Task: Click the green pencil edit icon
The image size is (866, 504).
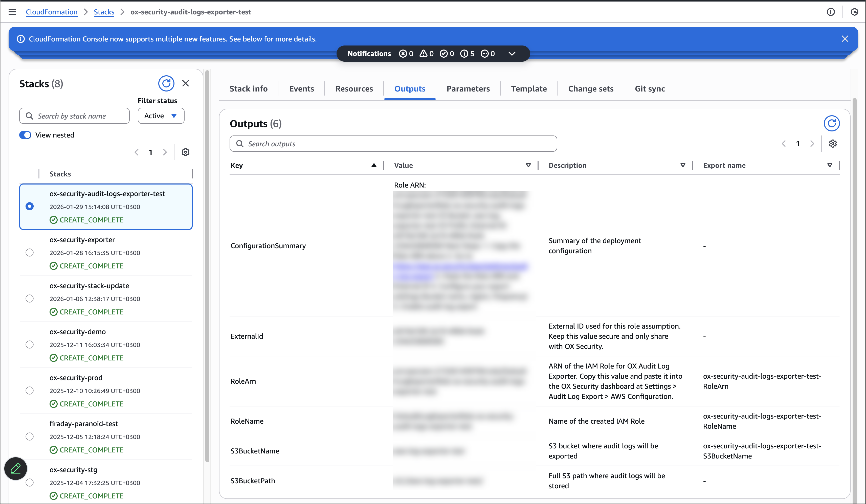Action: 16,468
